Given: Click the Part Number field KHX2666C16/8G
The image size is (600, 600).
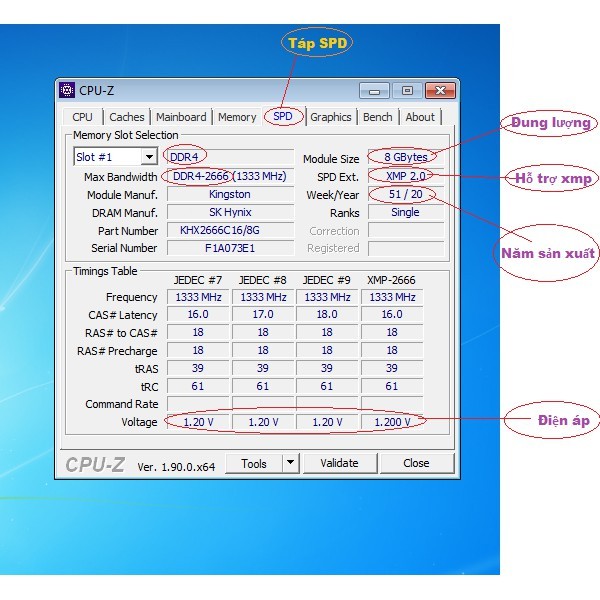Looking at the screenshot, I should (x=229, y=230).
